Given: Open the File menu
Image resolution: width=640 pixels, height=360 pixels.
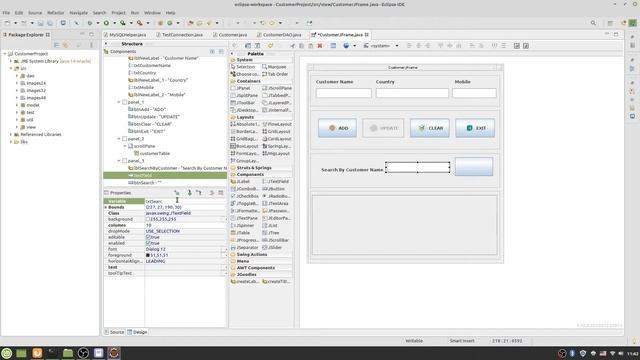Looking at the screenshot, I should point(6,13).
